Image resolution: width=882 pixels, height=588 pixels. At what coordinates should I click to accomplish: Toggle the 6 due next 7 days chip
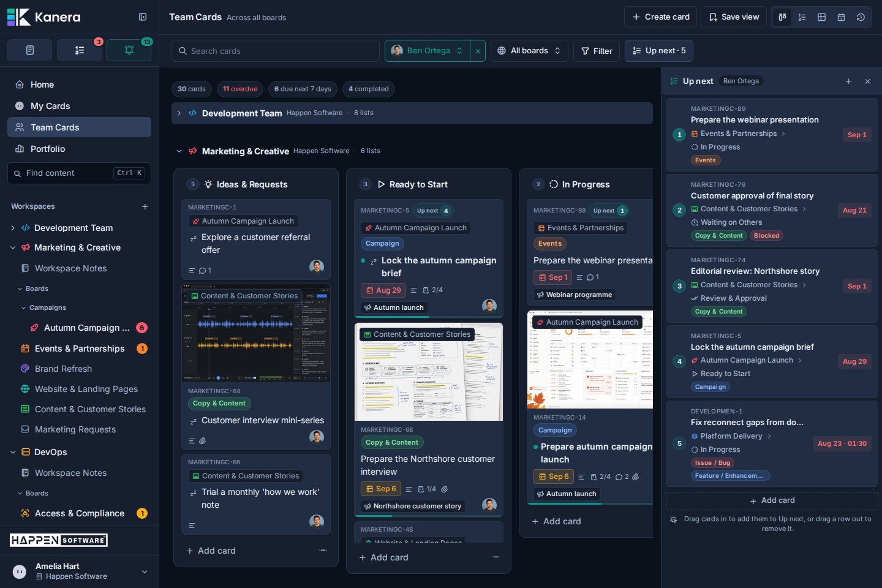(x=303, y=89)
